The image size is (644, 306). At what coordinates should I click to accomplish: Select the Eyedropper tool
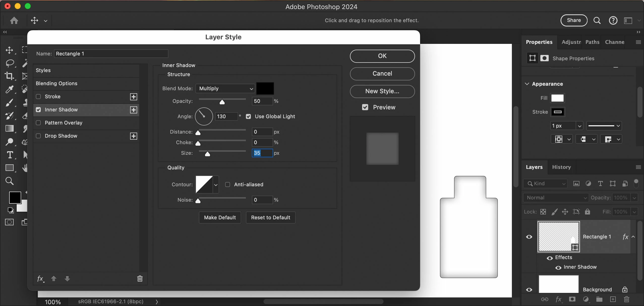click(x=9, y=89)
